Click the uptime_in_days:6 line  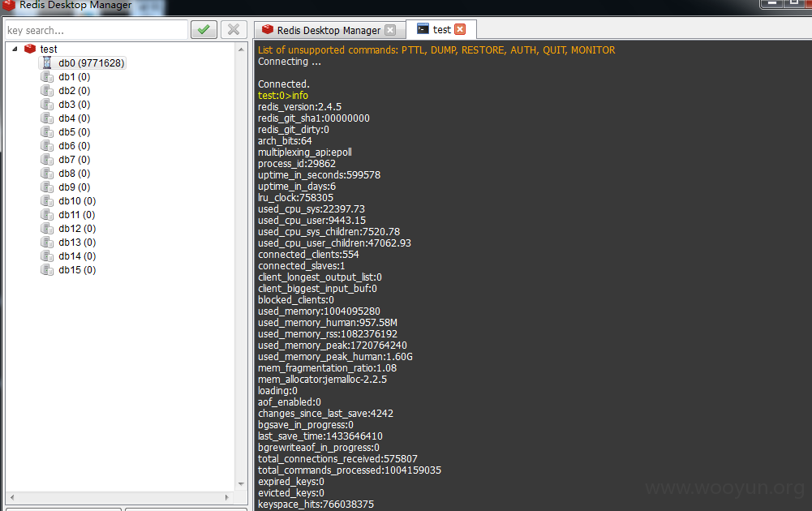tap(297, 187)
